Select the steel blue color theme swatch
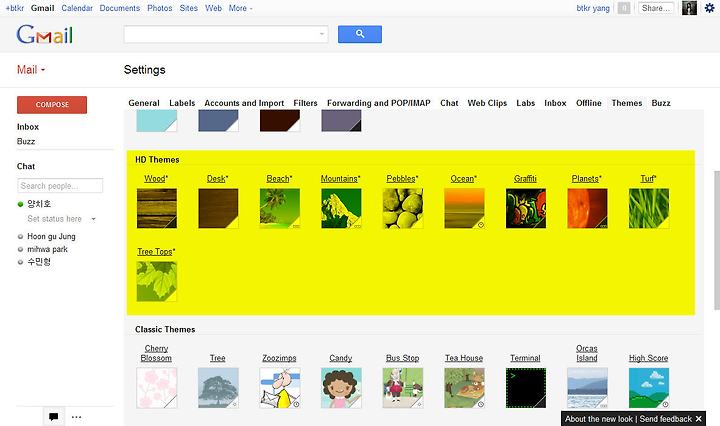Image resolution: width=720 pixels, height=426 pixels. click(x=218, y=121)
